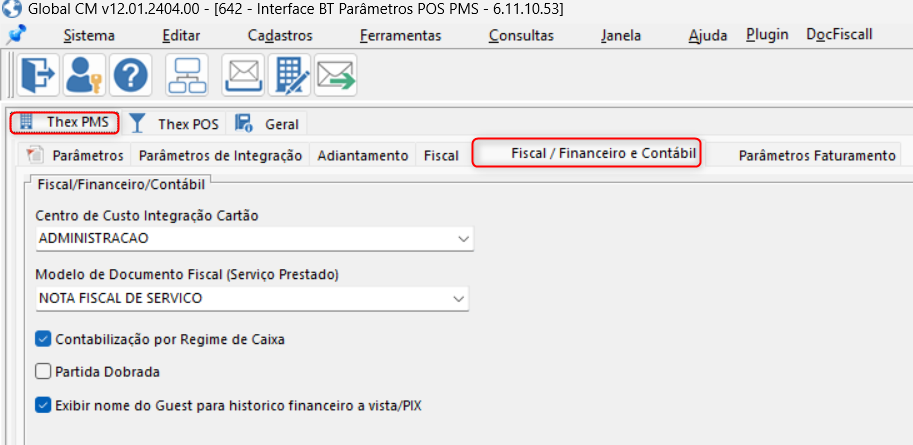Screen dimensions: 913x445
Task: Open the Cadastros menu
Action: coord(280,35)
